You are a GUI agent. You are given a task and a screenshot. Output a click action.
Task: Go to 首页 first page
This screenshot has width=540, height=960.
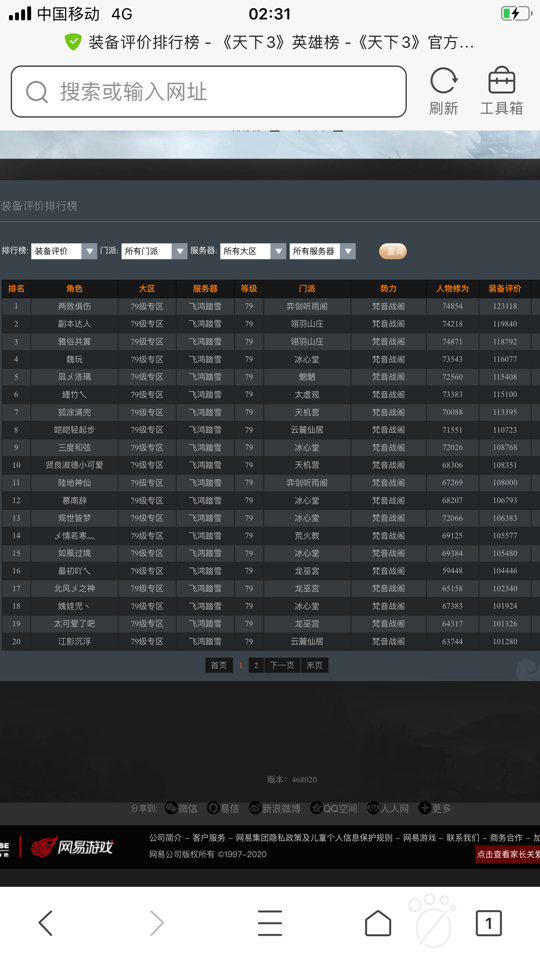click(x=219, y=665)
